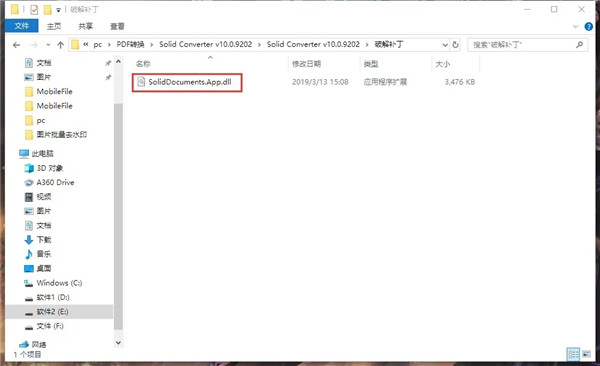Click the search magnifier icon
Screen dimensions: 600x366
pos(580,45)
